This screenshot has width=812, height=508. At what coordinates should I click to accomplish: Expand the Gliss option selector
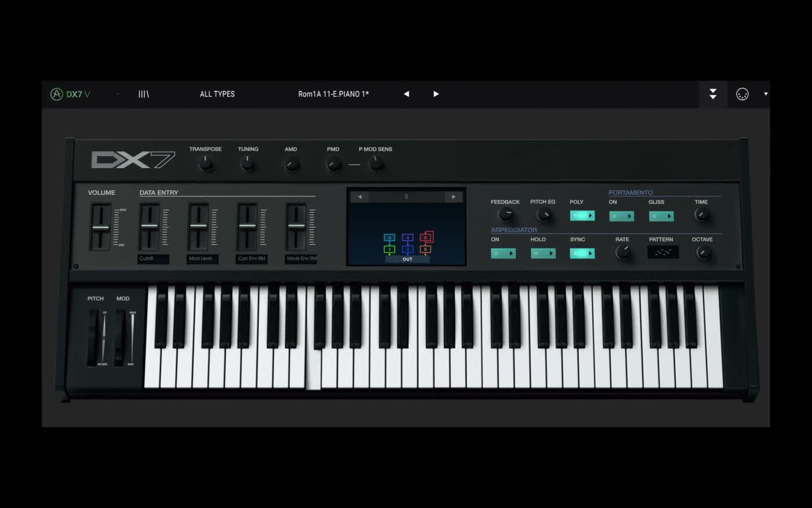tap(661, 216)
